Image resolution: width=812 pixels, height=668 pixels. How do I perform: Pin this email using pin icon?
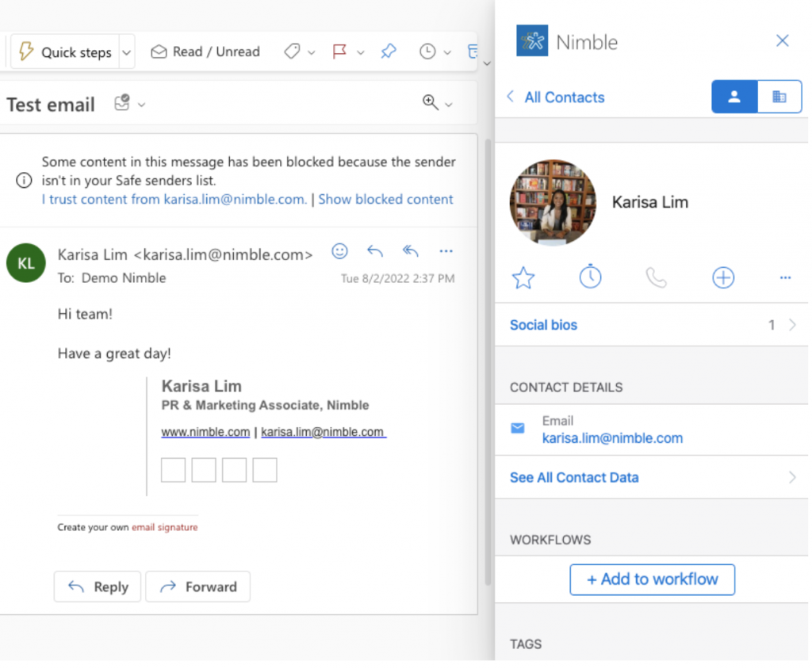[x=388, y=52]
